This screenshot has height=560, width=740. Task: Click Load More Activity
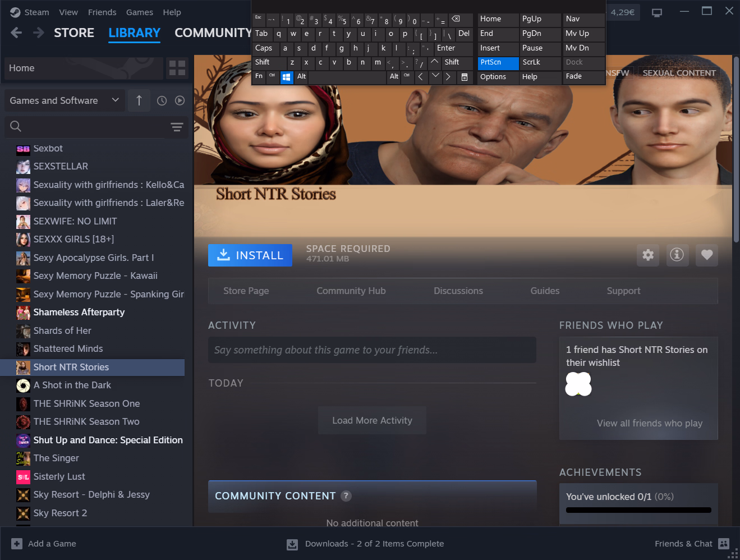[372, 420]
